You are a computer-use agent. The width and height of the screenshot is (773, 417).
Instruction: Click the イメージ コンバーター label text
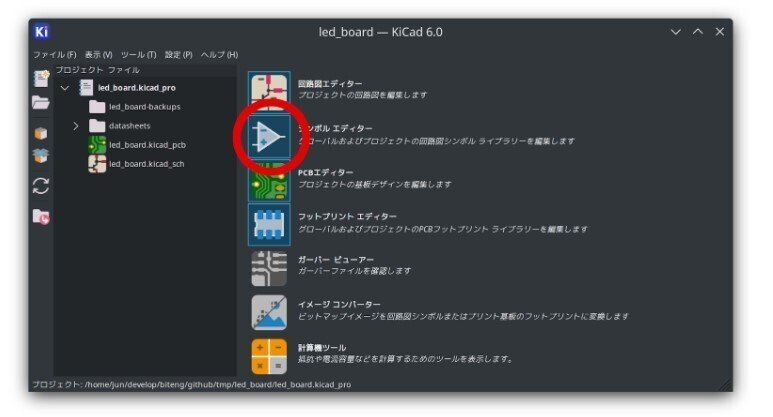pos(339,304)
